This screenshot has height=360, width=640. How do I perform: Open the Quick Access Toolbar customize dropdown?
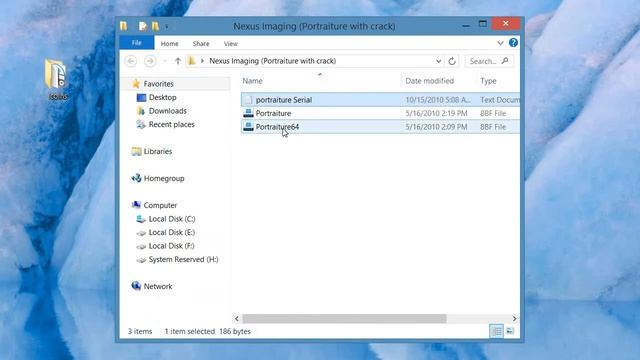coord(167,27)
